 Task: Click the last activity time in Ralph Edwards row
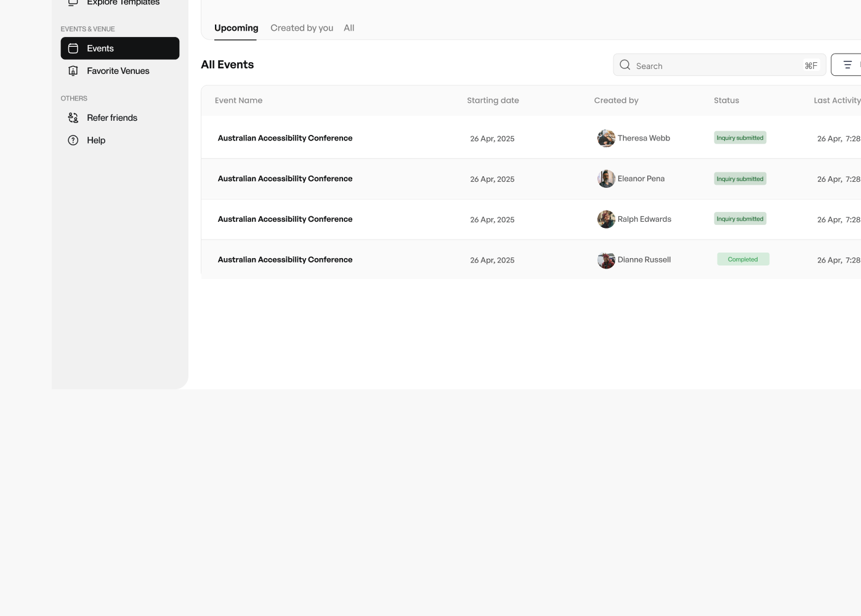pyautogui.click(x=839, y=220)
